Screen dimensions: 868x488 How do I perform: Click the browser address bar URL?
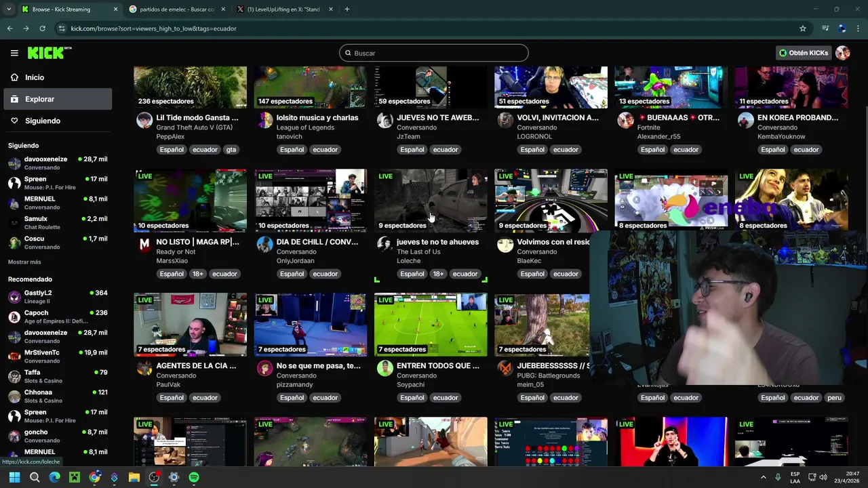pos(153,28)
